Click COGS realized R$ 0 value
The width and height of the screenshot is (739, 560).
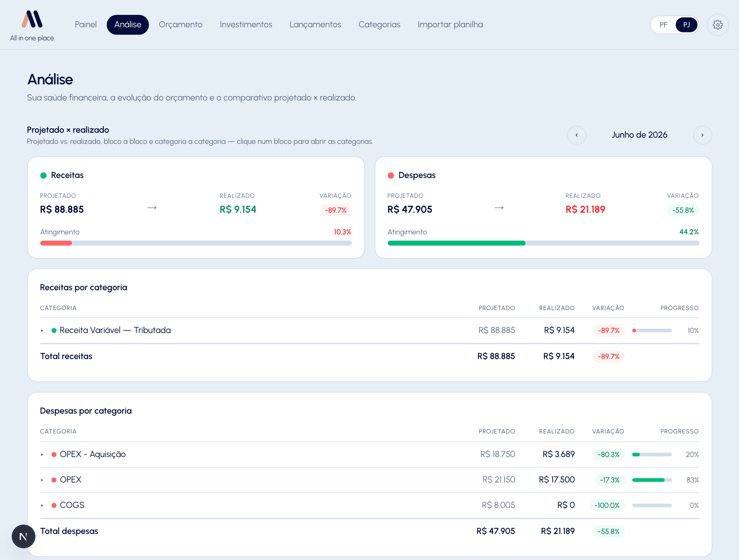pos(566,505)
